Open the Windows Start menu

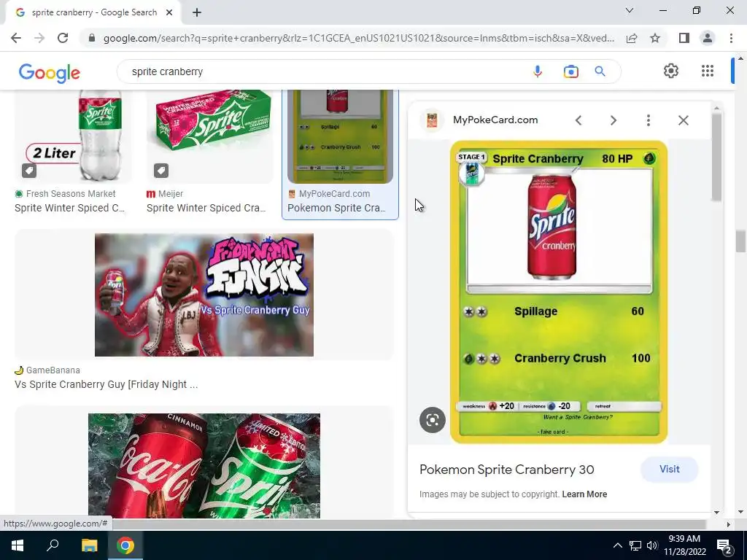18,545
